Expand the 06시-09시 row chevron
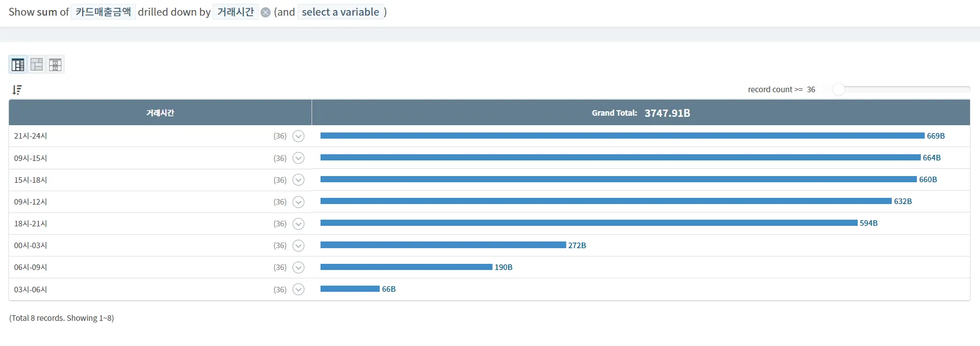The width and height of the screenshot is (980, 346). click(x=299, y=267)
